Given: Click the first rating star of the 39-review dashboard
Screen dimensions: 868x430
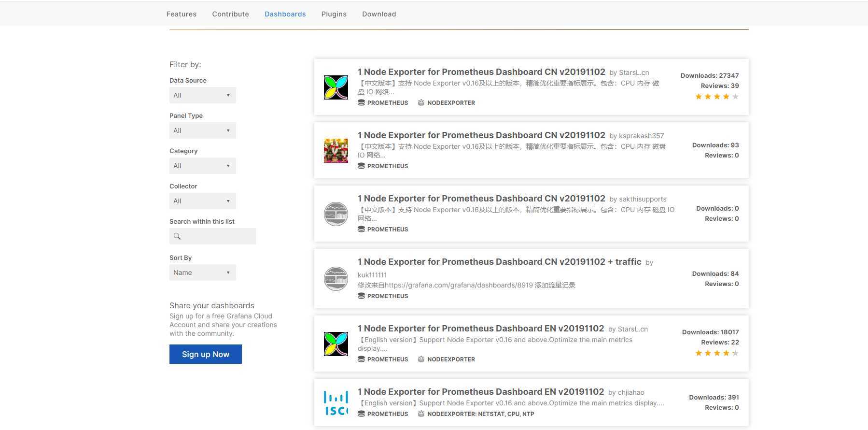Looking at the screenshot, I should [x=699, y=97].
